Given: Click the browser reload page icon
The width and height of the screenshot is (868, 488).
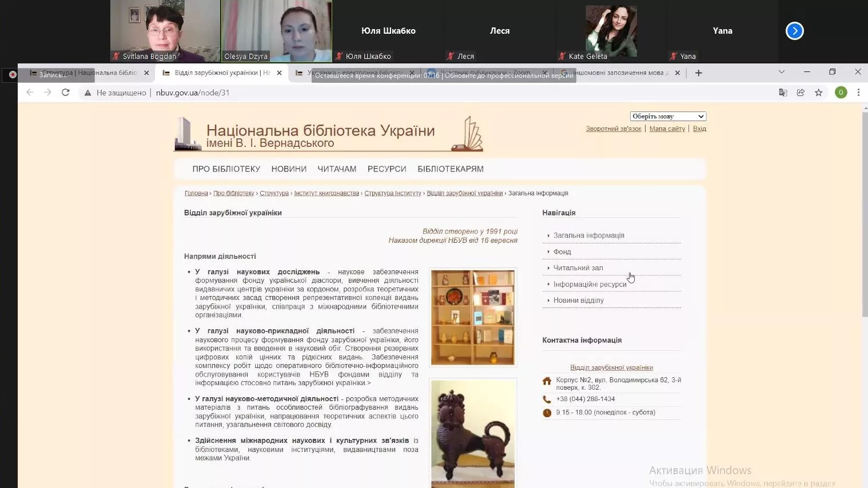Looking at the screenshot, I should point(66,93).
